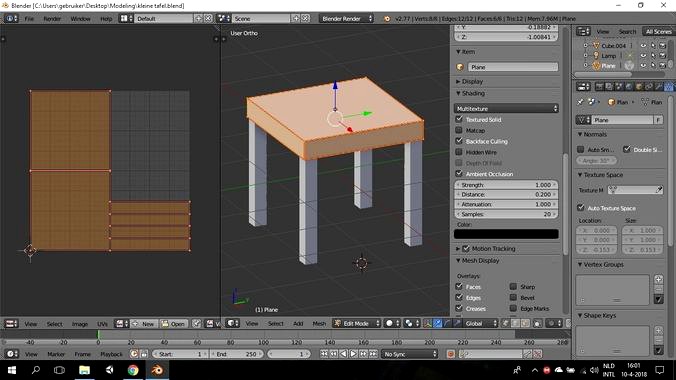This screenshot has width=676, height=380.
Task: Click the Samples value field
Action: 506,214
